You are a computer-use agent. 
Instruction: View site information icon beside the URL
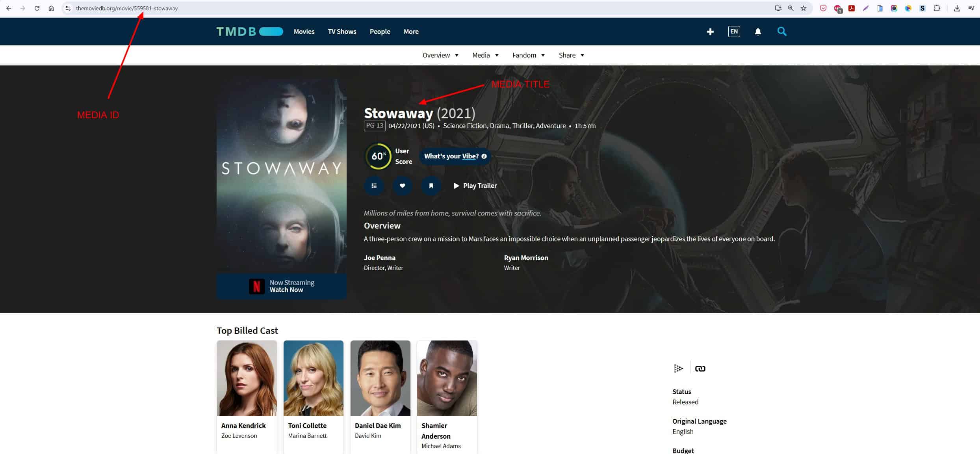point(68,8)
